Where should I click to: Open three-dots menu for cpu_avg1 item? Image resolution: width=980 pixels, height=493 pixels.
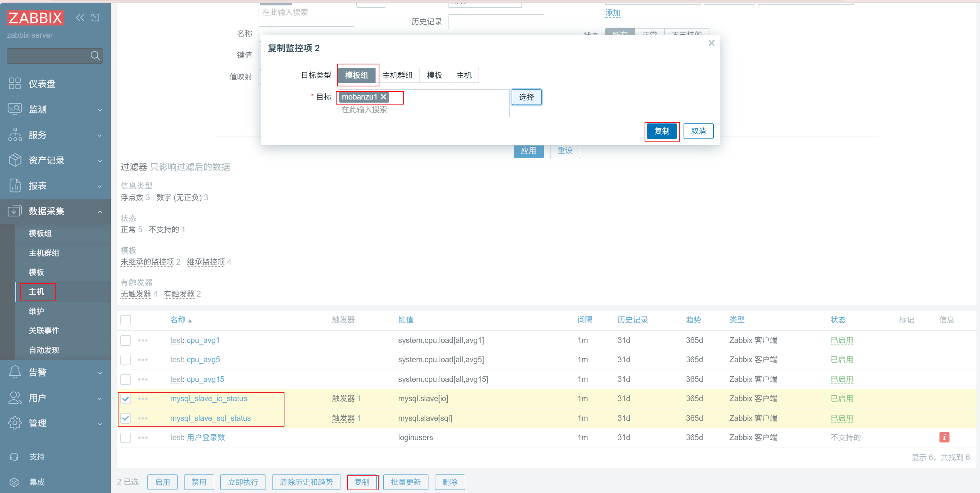pos(143,340)
